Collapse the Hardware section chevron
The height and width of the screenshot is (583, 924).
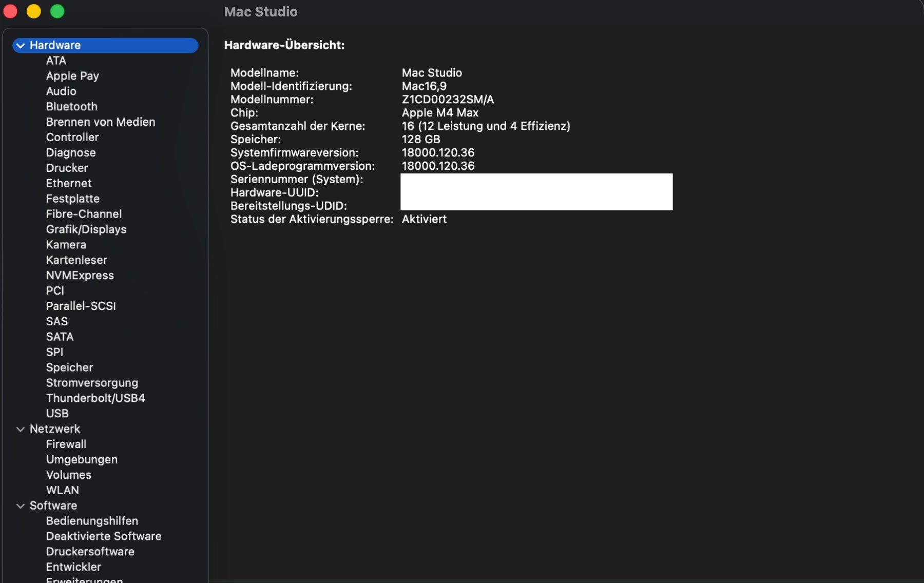[21, 46]
